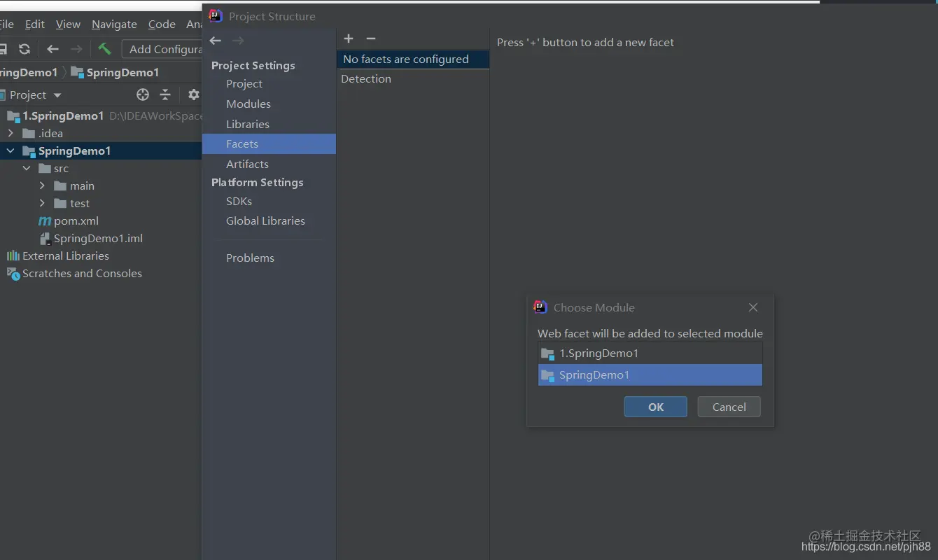Open the Navigate menu

click(114, 24)
